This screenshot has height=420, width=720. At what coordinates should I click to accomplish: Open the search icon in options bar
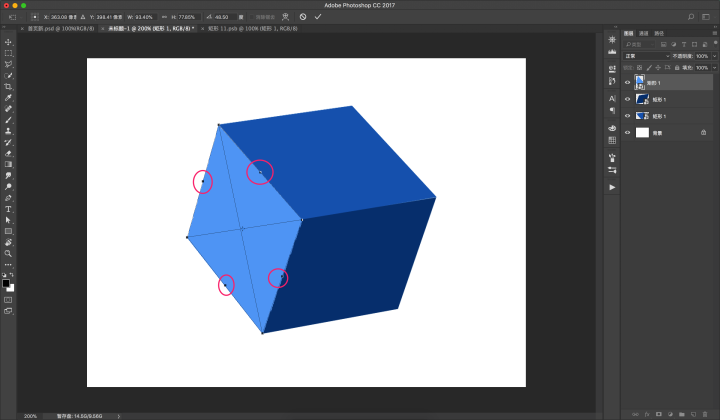tap(692, 17)
